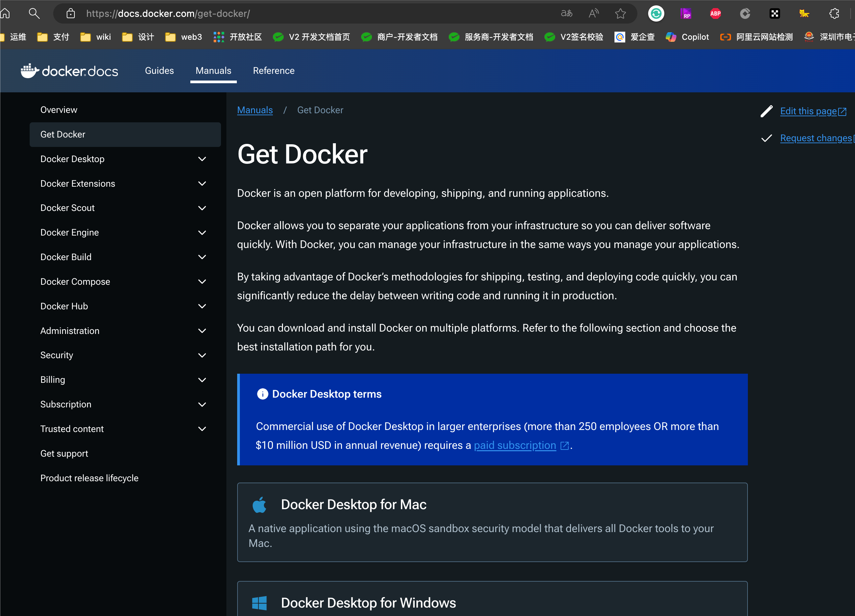The image size is (855, 616).
Task: Click the read aloud icon in address bar
Action: tap(593, 14)
